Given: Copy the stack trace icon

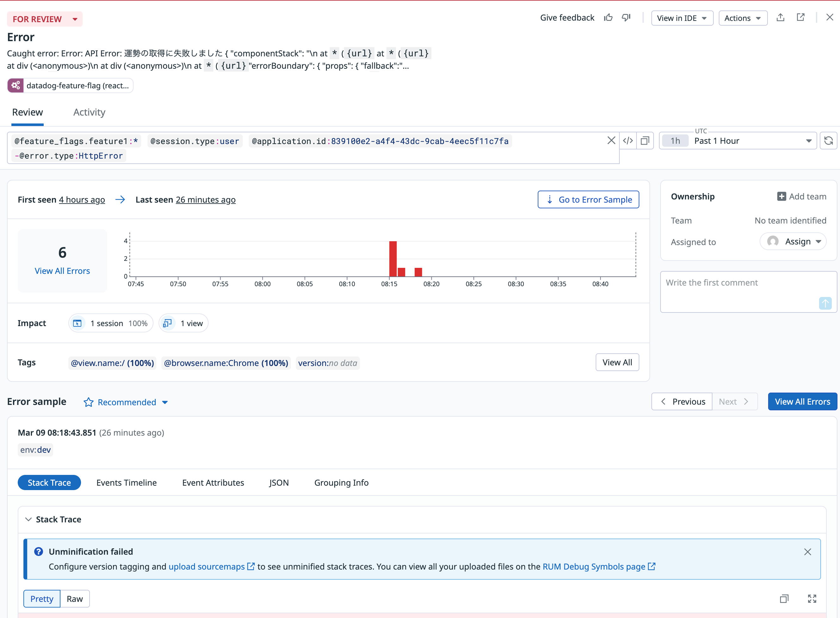Looking at the screenshot, I should [784, 599].
